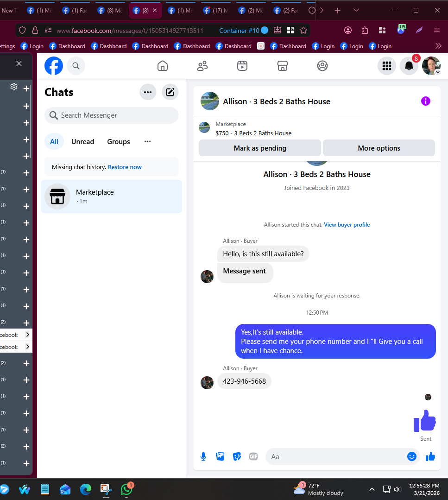Open more chat filters ellipsis

pyautogui.click(x=147, y=141)
